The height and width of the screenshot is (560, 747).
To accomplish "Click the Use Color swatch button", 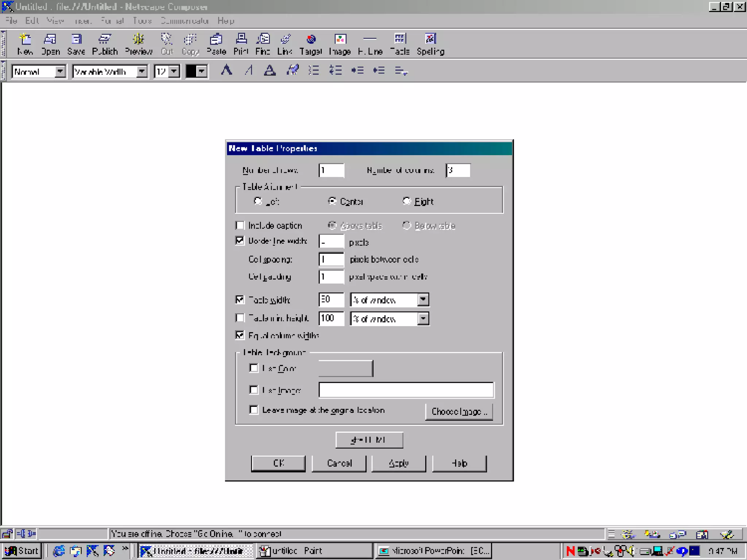I will coord(345,369).
